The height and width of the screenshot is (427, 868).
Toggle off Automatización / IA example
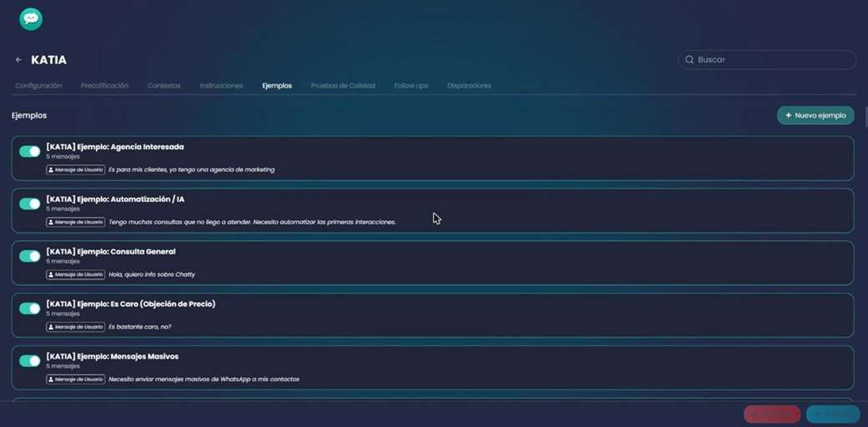pyautogui.click(x=30, y=204)
